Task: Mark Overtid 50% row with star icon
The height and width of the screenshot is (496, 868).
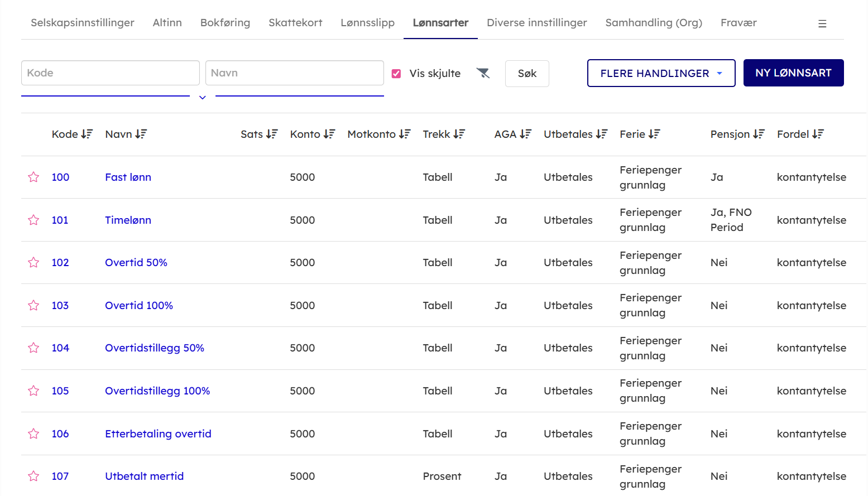Action: click(33, 263)
